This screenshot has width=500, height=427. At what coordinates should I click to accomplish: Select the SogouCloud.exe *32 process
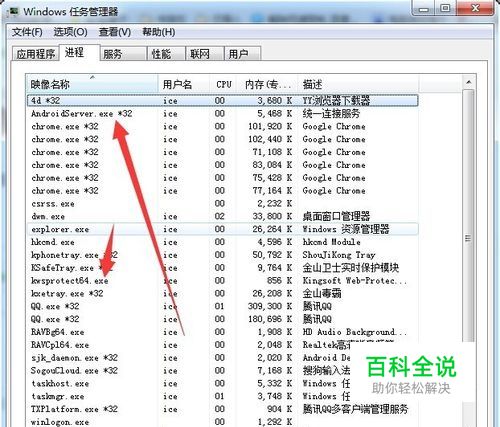point(223,370)
